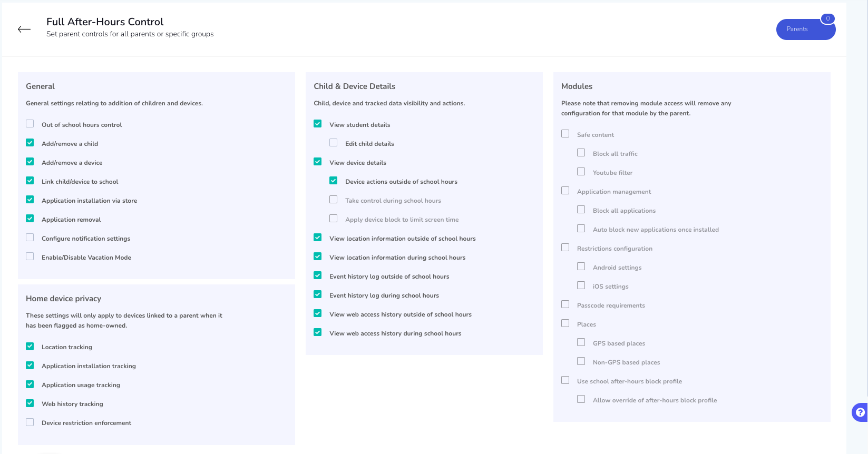Check Youtube filter option
The width and height of the screenshot is (868, 454).
tap(581, 172)
